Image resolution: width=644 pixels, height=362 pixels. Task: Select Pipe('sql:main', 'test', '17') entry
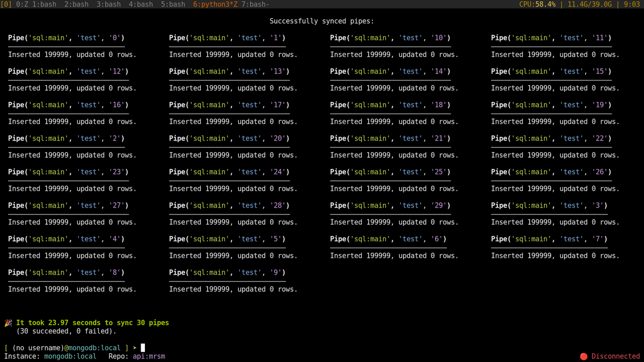click(x=229, y=105)
